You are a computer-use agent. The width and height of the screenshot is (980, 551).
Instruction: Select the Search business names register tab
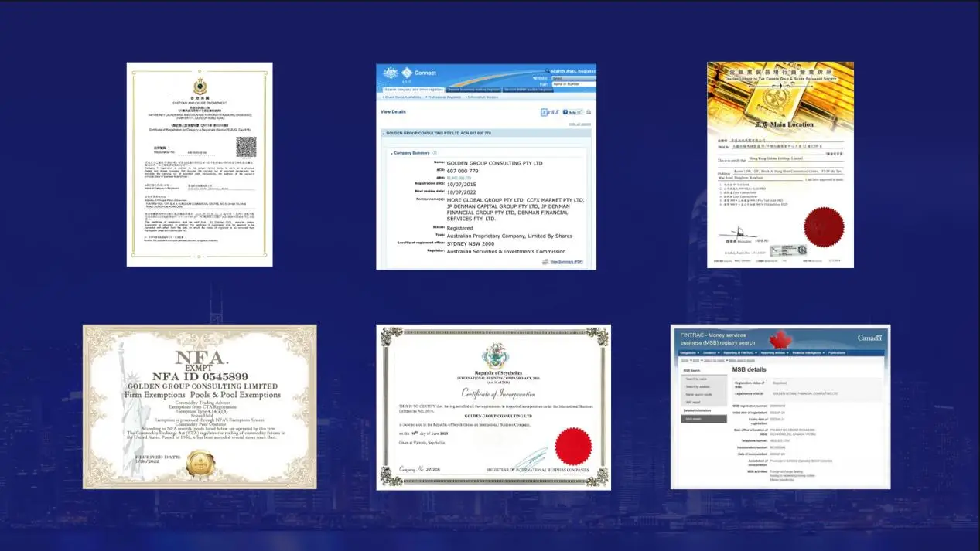coord(474,90)
